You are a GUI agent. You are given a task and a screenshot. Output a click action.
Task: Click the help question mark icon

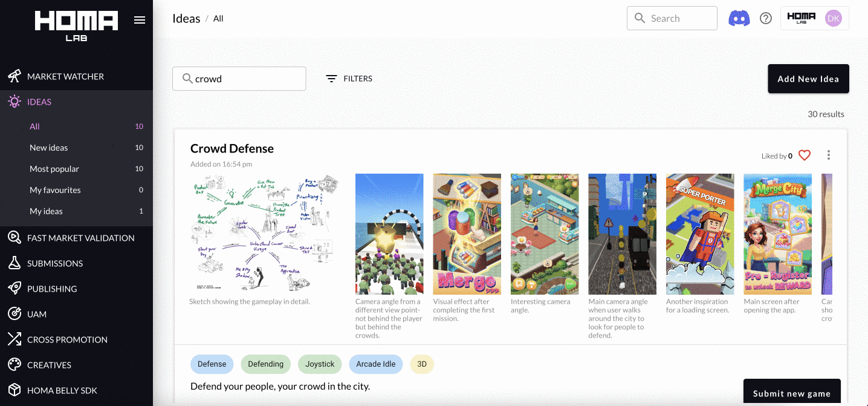click(766, 18)
